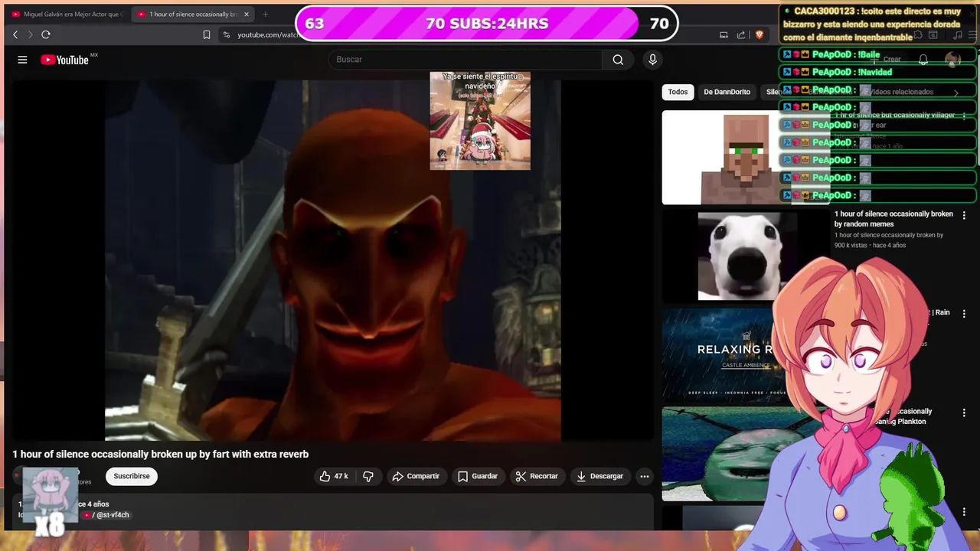
Task: Click the Christmas spirit overlay video thumbnail
Action: point(480,121)
